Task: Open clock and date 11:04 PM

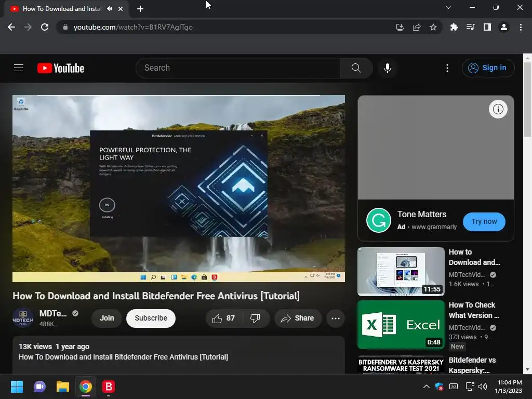Action: 509,387
